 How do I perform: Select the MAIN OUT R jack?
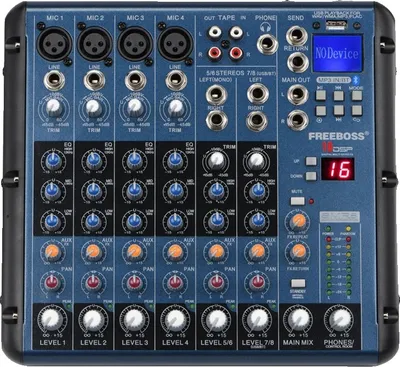click(297, 120)
